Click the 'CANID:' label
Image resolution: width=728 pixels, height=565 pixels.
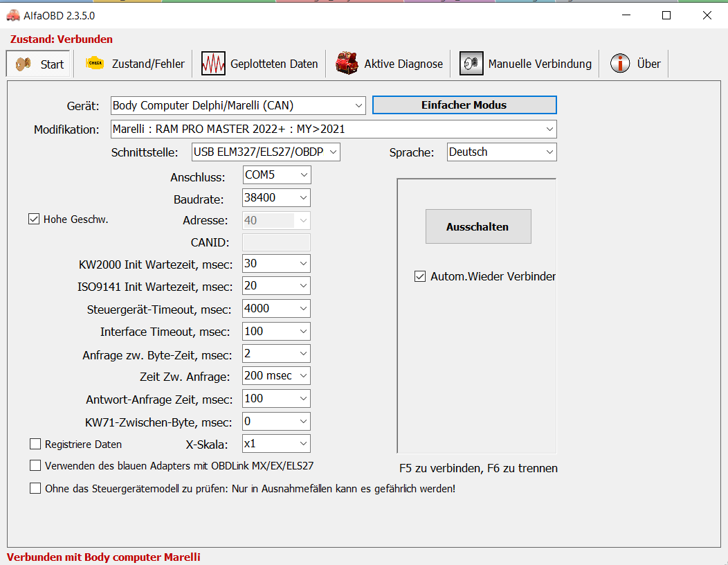(210, 242)
